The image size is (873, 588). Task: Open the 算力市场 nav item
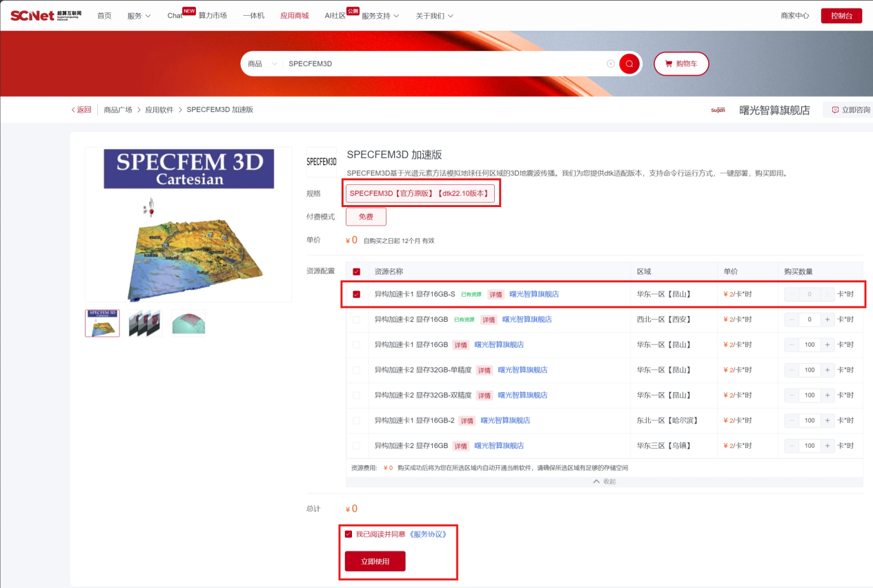click(x=213, y=15)
